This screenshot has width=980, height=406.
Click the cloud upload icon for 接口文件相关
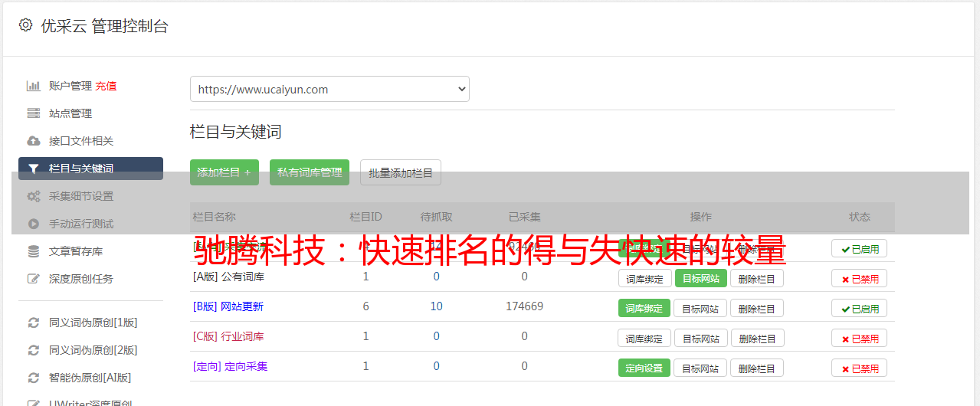pyautogui.click(x=33, y=141)
